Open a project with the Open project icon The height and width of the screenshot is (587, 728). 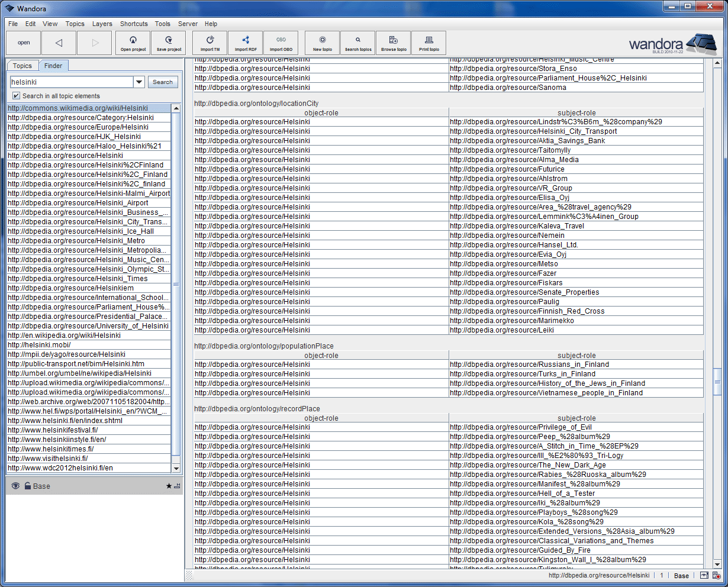[x=133, y=43]
